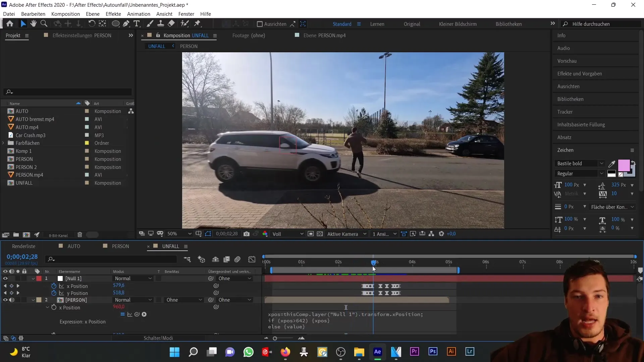Image resolution: width=644 pixels, height=362 pixels.
Task: Select the Ebene menu item
Action: [x=93, y=14]
